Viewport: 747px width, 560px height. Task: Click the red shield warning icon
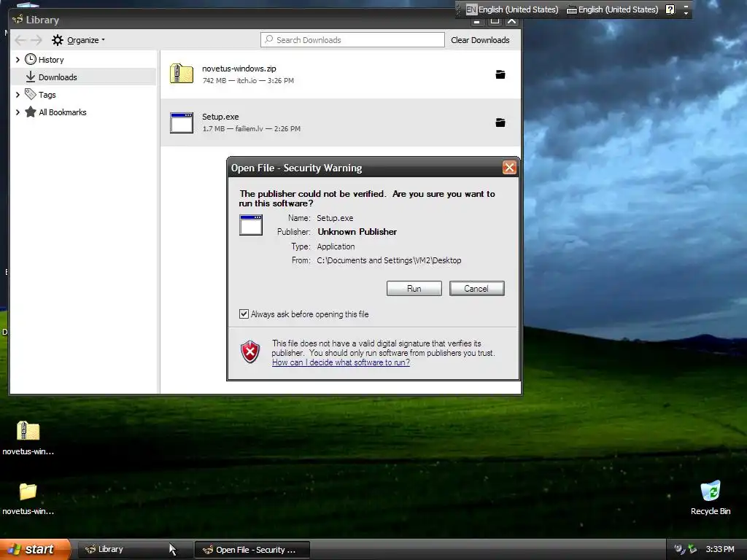tap(250, 352)
